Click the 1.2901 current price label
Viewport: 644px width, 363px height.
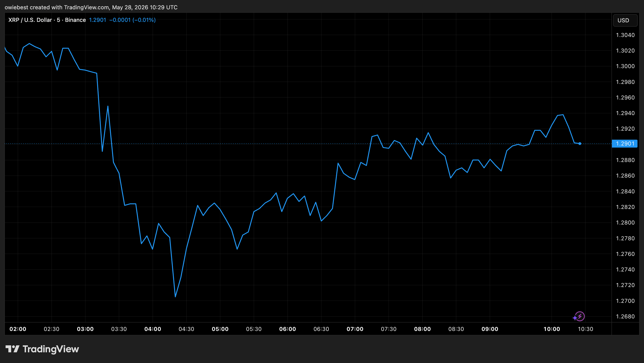coord(624,144)
